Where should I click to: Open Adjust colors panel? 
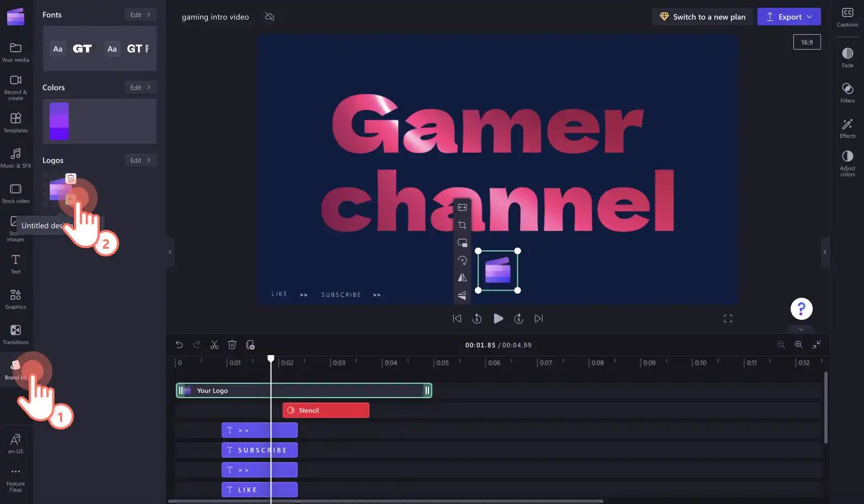[x=847, y=163]
